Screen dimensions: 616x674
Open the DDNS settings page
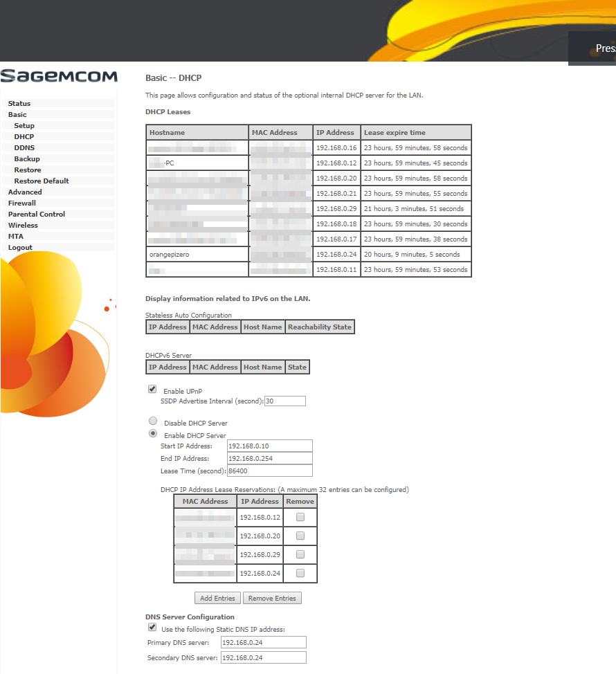point(24,148)
